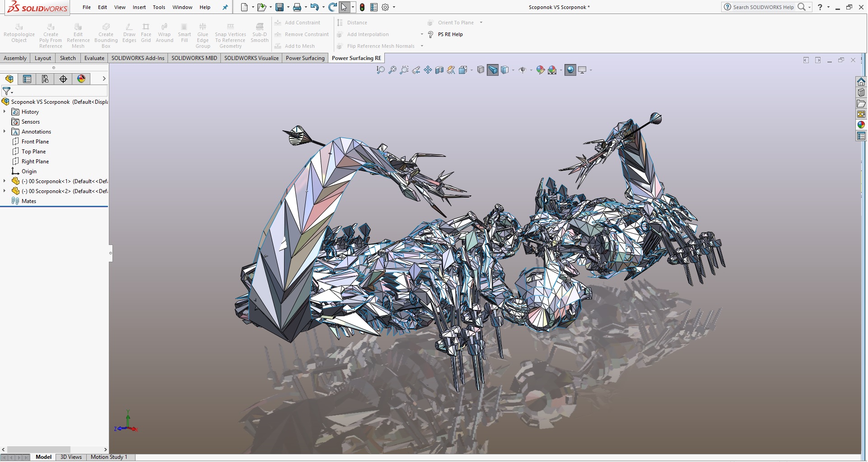Click the Undo arrow icon

(314, 7)
